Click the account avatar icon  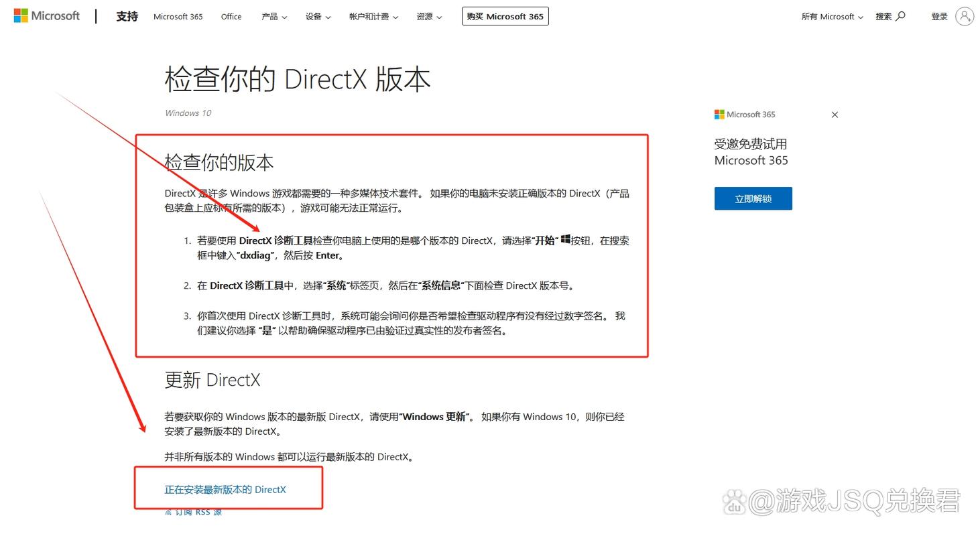click(x=965, y=16)
